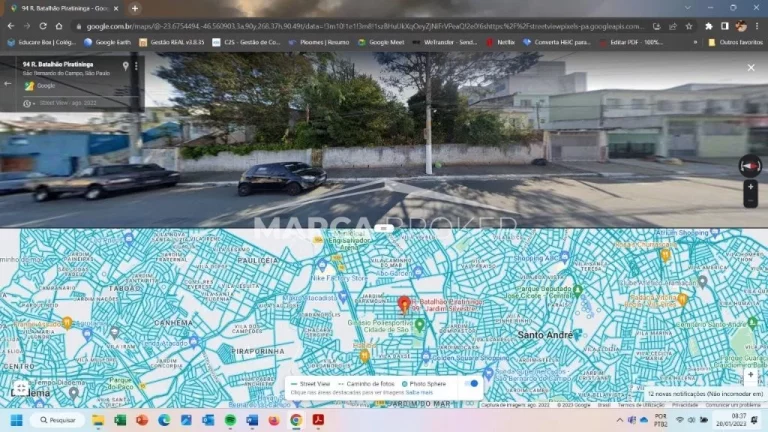Open a new browser tab
Viewport: 768px width, 432px height.
[135, 8]
